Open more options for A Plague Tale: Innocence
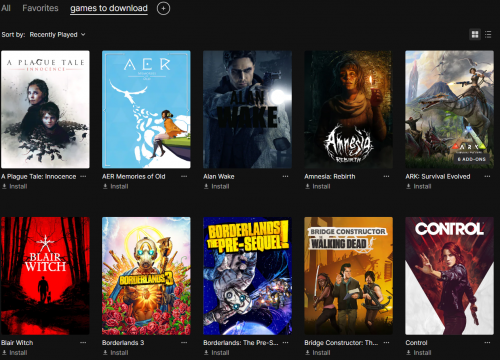Screen dimensions: 500x360 coord(83,176)
